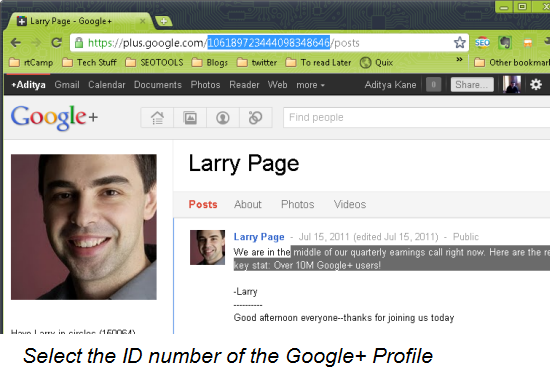Open Web from the Google bar
Viewport: 550px width, 371px height.
(277, 85)
